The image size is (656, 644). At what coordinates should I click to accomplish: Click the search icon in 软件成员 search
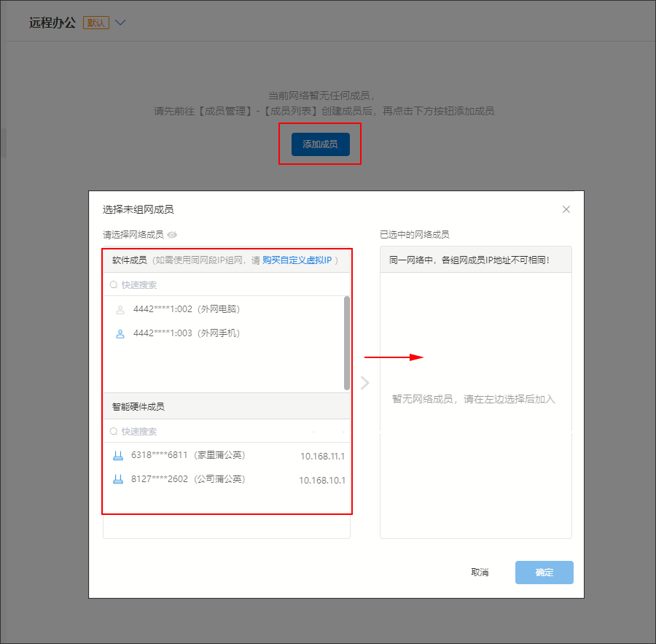114,284
